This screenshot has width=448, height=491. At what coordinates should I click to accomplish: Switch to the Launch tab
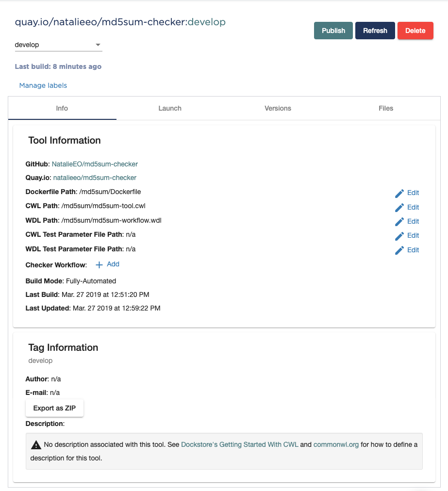[x=169, y=108]
